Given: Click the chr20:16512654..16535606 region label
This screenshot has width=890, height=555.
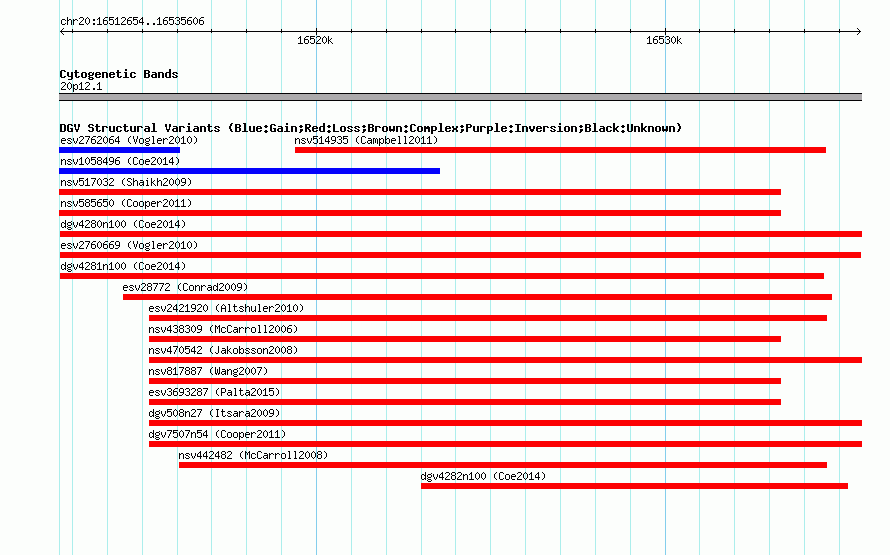Looking at the screenshot, I should pos(132,21).
